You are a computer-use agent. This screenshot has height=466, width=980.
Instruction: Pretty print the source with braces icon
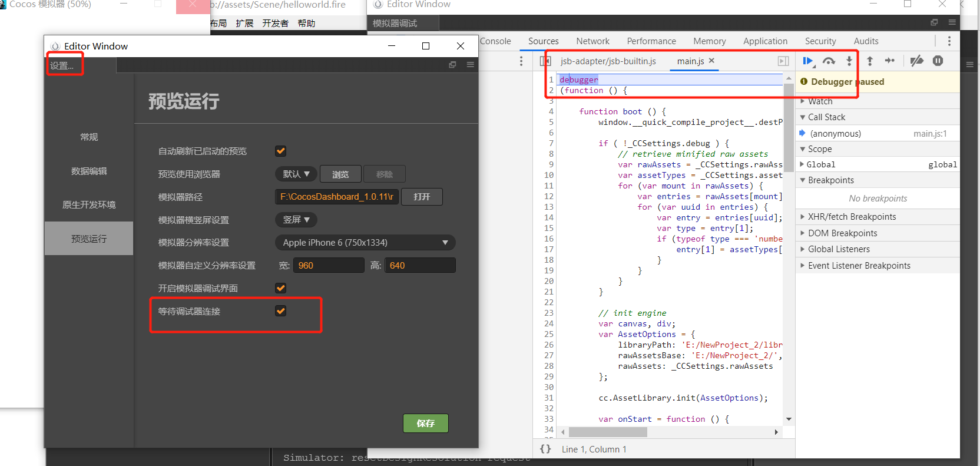[545, 449]
